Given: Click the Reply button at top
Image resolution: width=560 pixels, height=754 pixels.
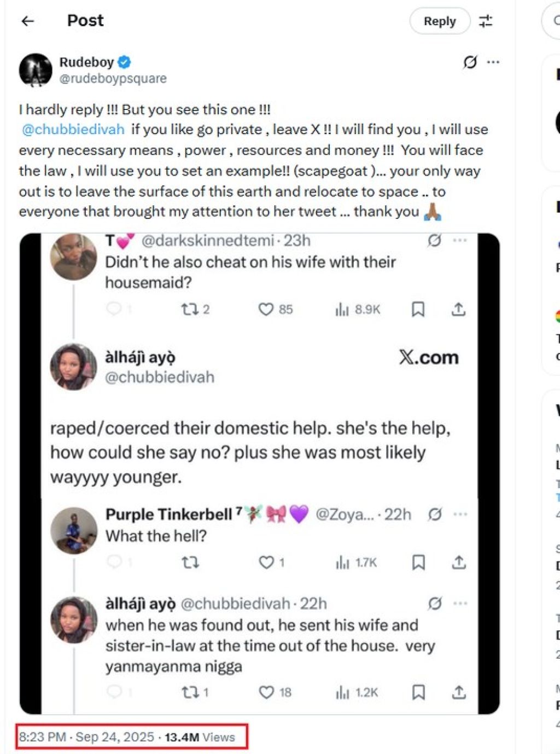Looking at the screenshot, I should tap(439, 21).
